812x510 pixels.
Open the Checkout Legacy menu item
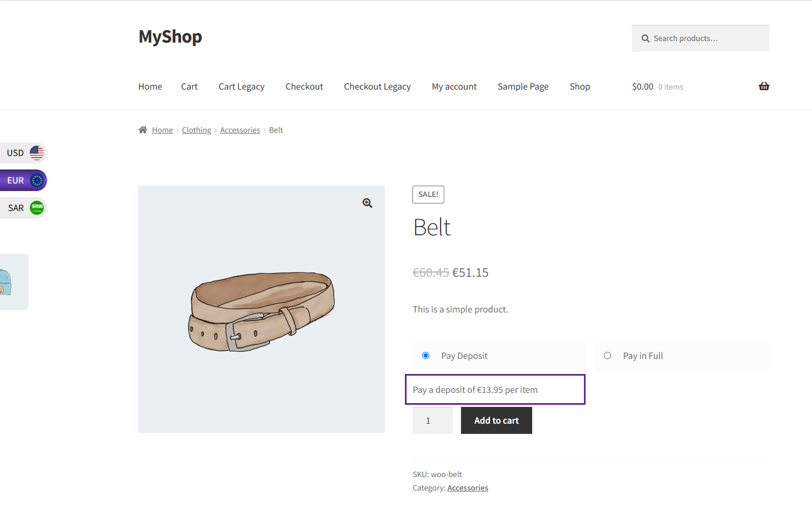[x=377, y=86]
